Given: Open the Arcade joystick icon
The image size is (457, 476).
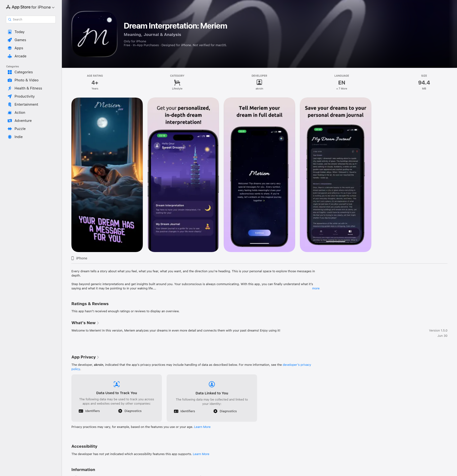Looking at the screenshot, I should tap(10, 56).
